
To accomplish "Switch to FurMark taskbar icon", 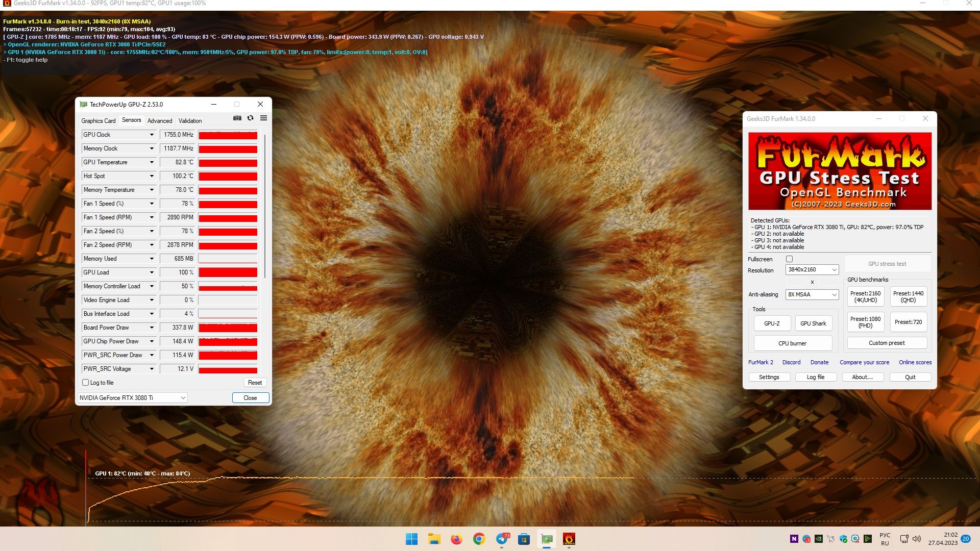I will (x=569, y=539).
